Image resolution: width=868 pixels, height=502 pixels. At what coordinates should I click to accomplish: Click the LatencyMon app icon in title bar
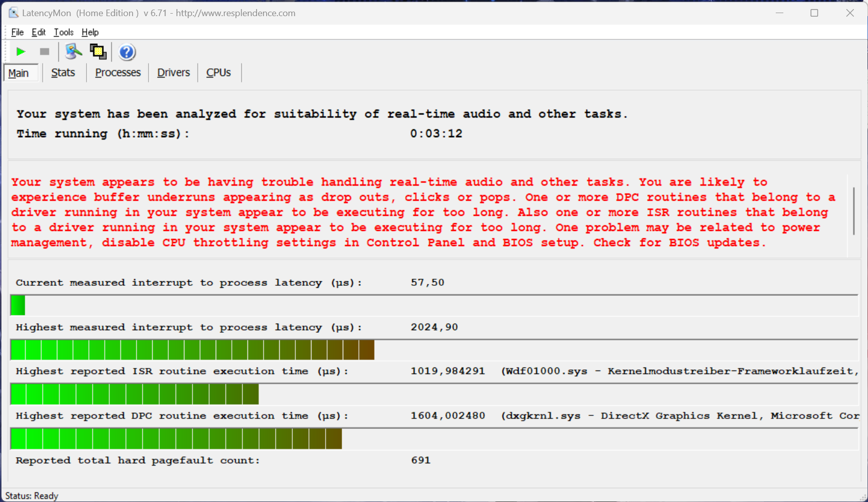pyautogui.click(x=13, y=13)
